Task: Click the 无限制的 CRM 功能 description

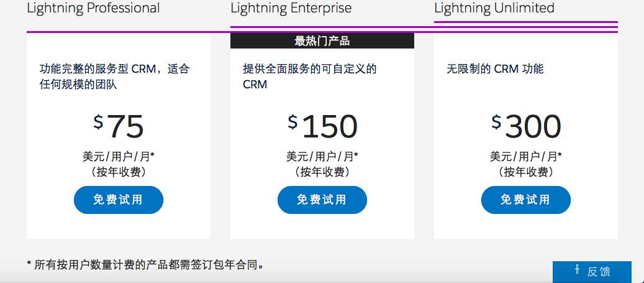Action: (496, 68)
